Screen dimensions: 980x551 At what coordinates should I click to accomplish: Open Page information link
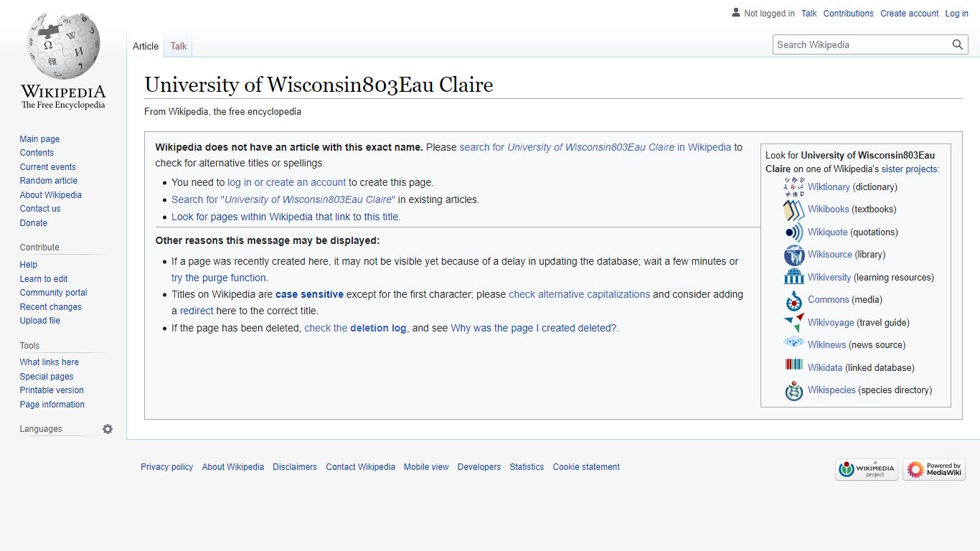click(52, 405)
